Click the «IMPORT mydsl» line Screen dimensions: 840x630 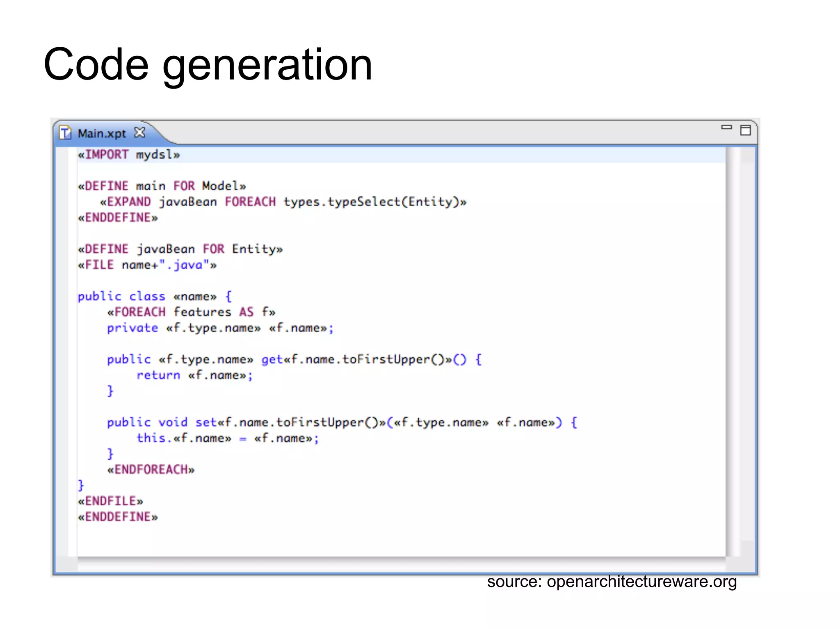click(x=129, y=155)
